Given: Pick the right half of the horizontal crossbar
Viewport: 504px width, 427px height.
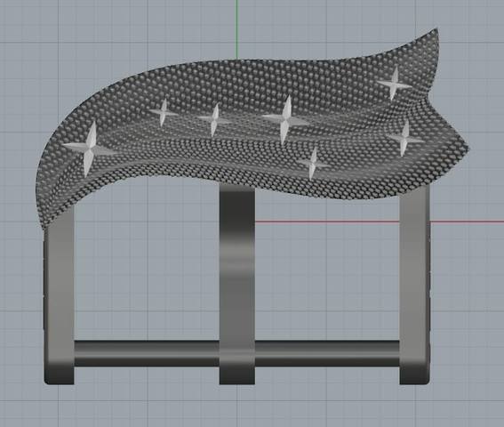Looking at the screenshot, I should click(327, 353).
